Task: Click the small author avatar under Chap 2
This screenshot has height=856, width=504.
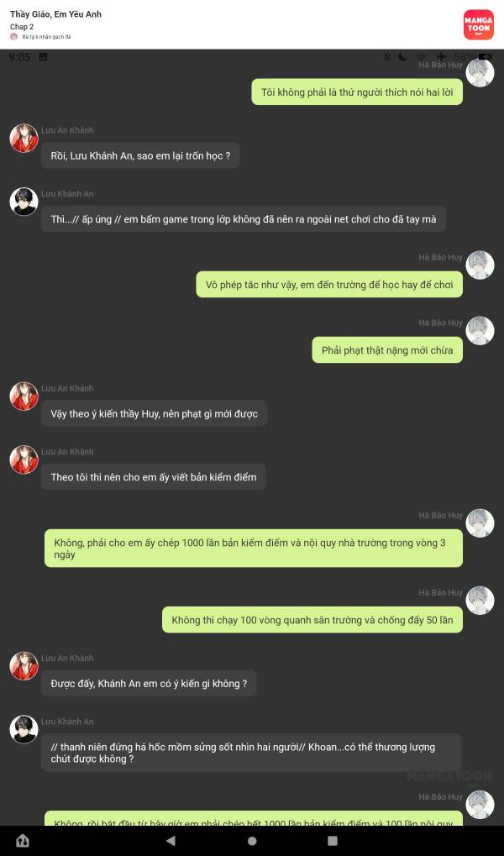Action: [x=13, y=37]
